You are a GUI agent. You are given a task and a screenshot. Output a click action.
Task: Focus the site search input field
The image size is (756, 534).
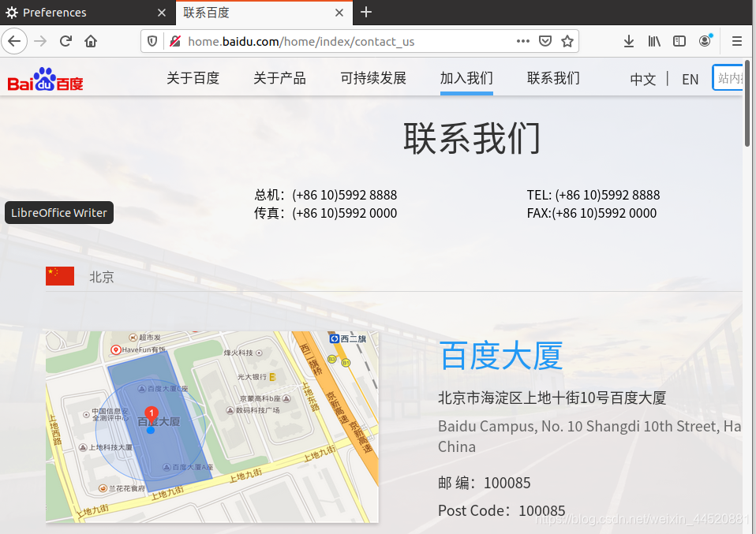[728, 77]
